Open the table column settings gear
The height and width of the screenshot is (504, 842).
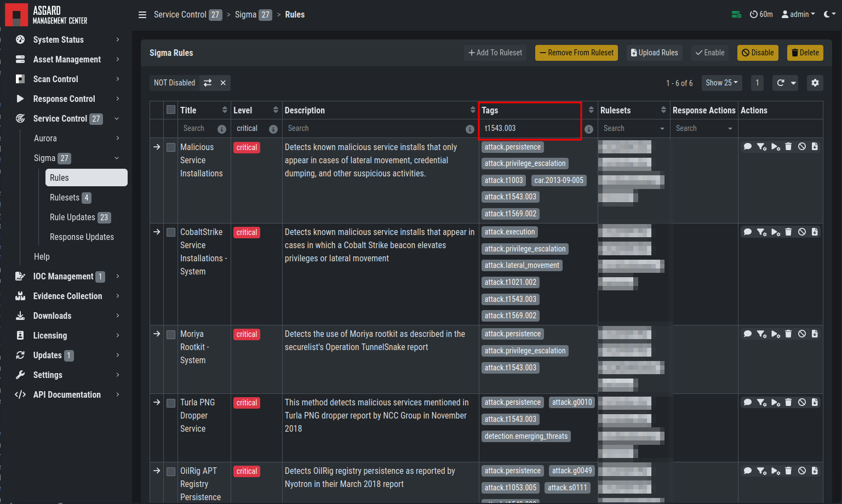pos(815,83)
